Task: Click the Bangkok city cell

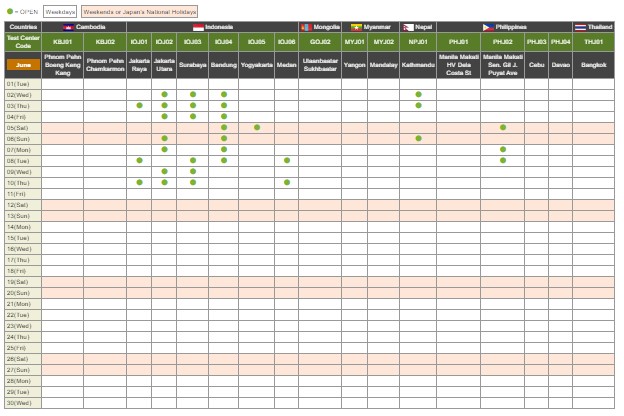Action: point(593,64)
